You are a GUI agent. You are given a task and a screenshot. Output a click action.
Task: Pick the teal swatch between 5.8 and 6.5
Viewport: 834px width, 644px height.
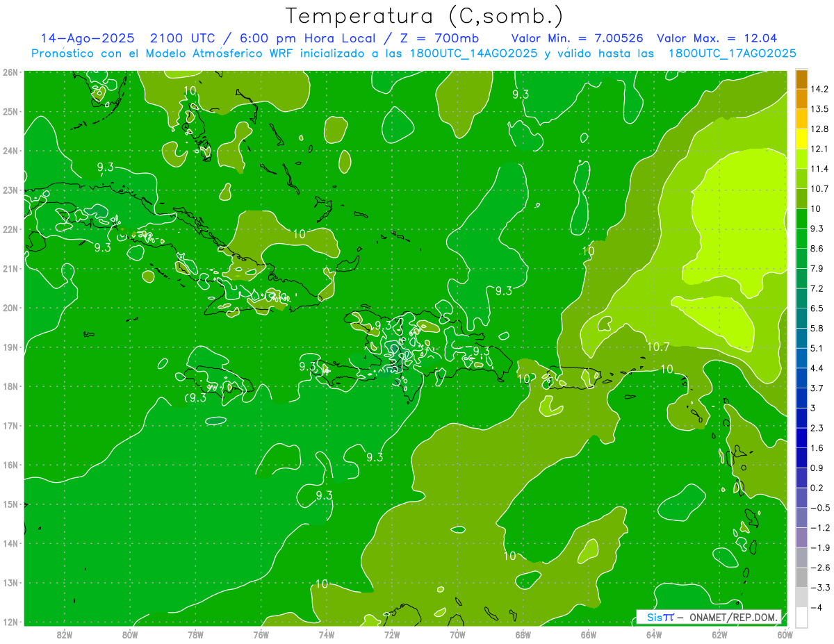coord(801,318)
